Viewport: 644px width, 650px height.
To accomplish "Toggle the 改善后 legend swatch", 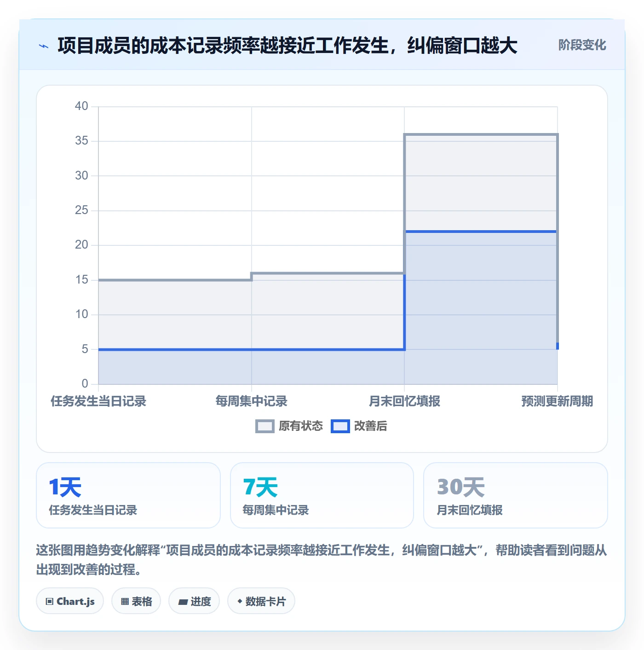I will coord(340,426).
